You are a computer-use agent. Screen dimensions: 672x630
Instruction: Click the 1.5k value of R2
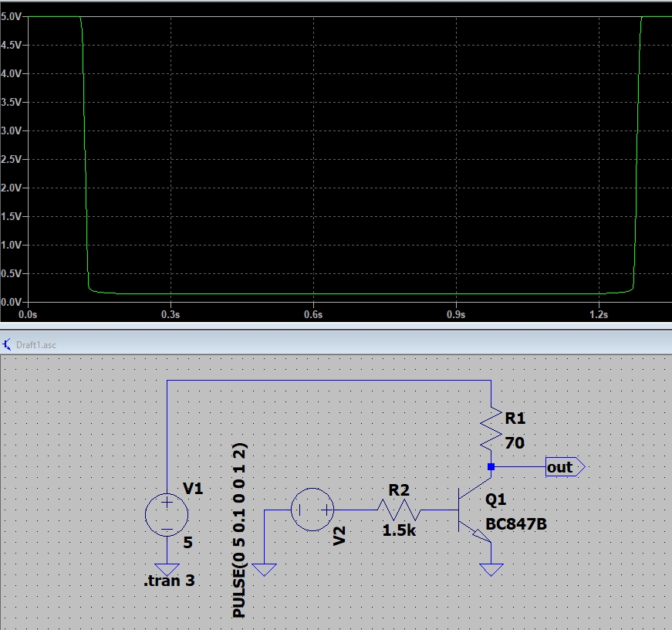[399, 530]
